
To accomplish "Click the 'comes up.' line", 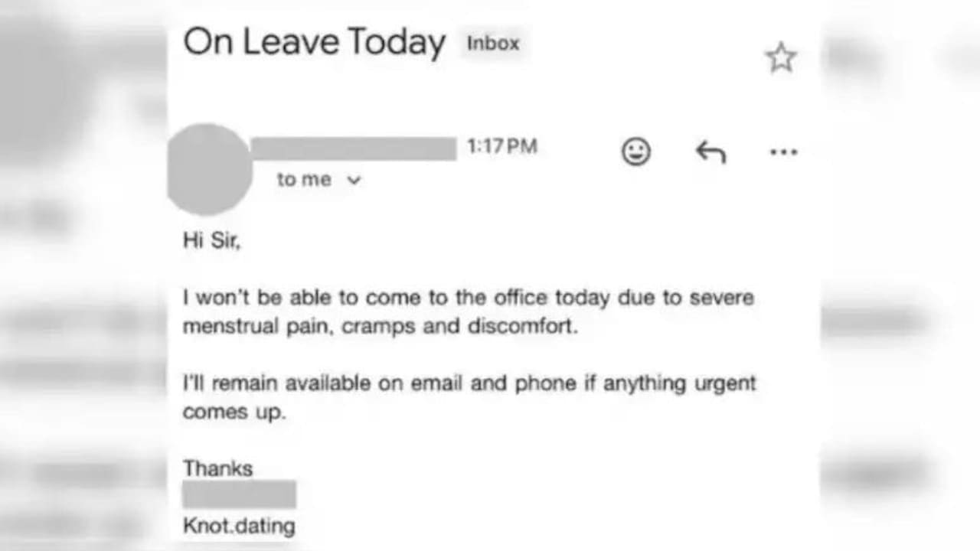I will coord(234,412).
